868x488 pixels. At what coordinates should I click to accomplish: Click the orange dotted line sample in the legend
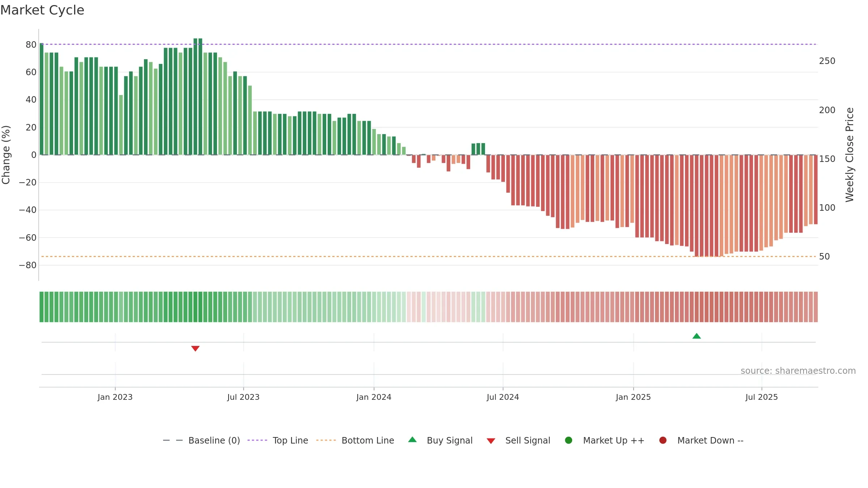pos(326,440)
